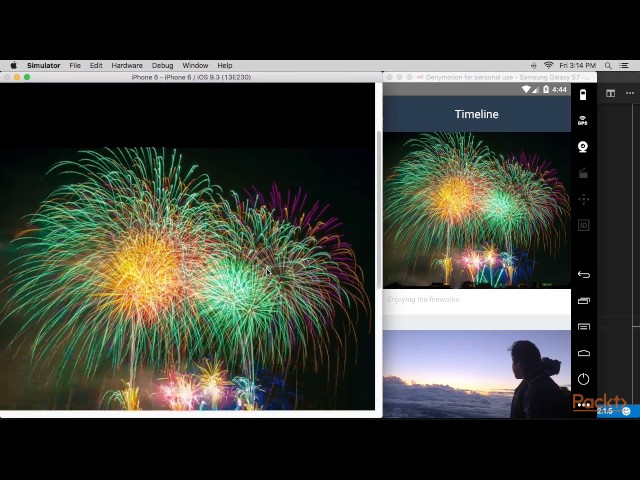
Task: Click the Android menu button icon
Action: tap(584, 327)
